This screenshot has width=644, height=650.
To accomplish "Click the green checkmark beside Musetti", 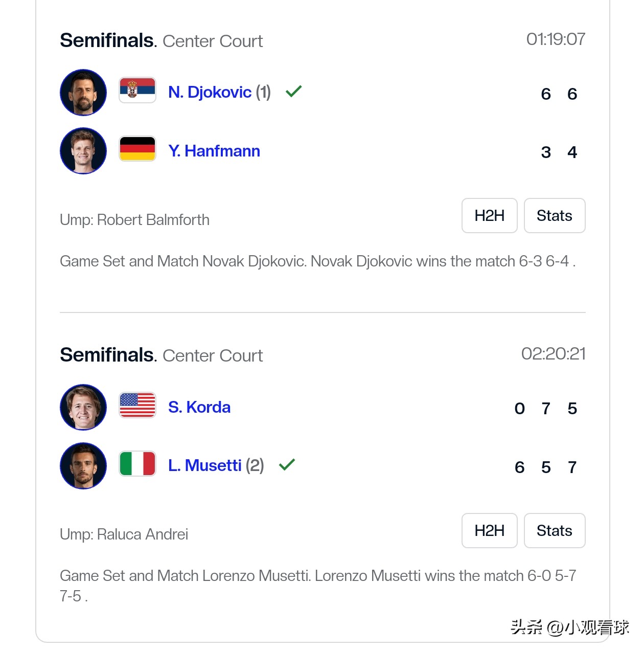I will click(x=287, y=464).
